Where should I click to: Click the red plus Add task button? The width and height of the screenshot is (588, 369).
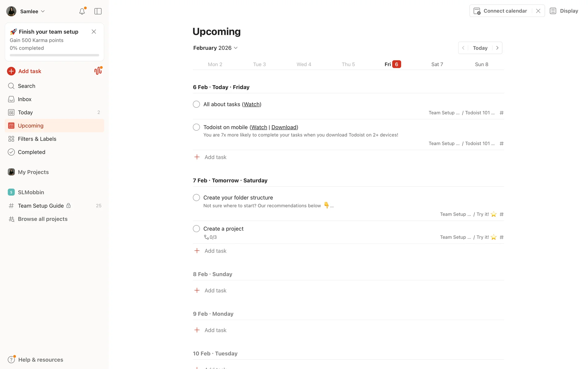pyautogui.click(x=11, y=71)
